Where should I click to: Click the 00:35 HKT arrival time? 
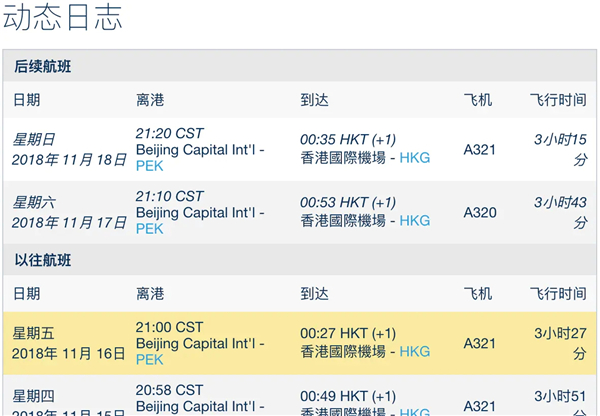click(348, 138)
